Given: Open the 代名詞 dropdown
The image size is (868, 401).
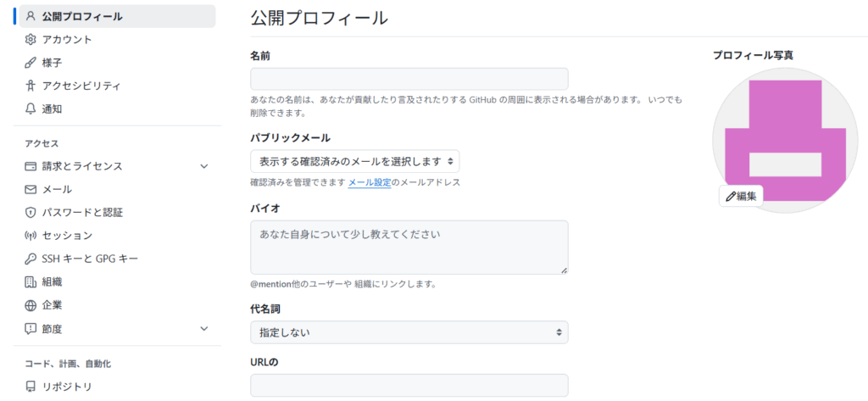Looking at the screenshot, I should coord(409,332).
